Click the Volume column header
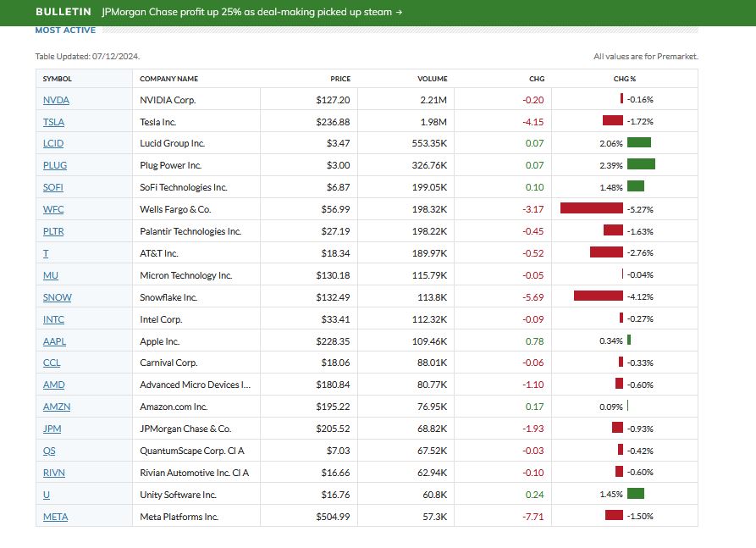 (432, 79)
